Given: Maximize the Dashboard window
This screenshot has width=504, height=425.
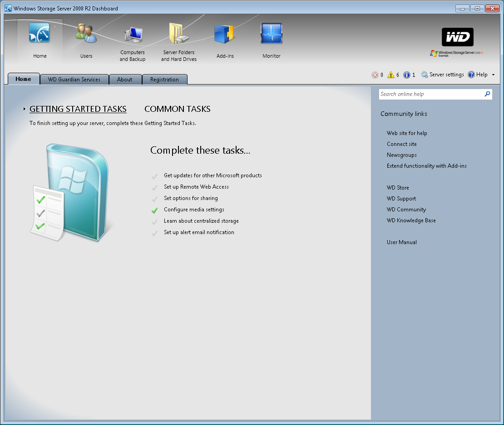Looking at the screenshot, I should click(477, 9).
